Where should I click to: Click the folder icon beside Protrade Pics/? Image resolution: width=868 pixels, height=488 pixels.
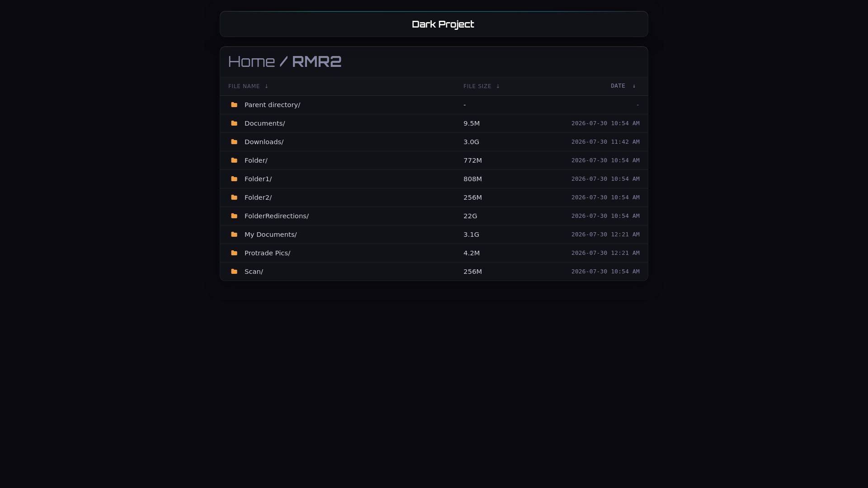[234, 253]
